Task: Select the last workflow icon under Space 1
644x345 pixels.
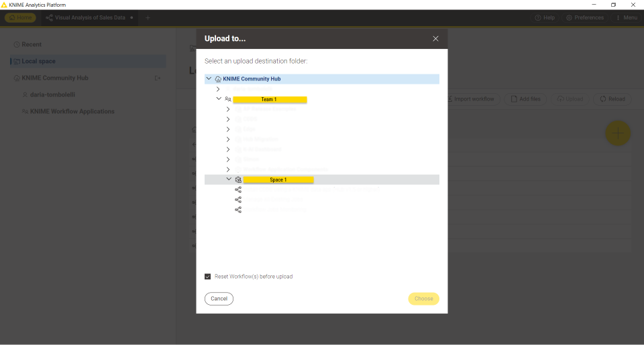Action: [238, 210]
